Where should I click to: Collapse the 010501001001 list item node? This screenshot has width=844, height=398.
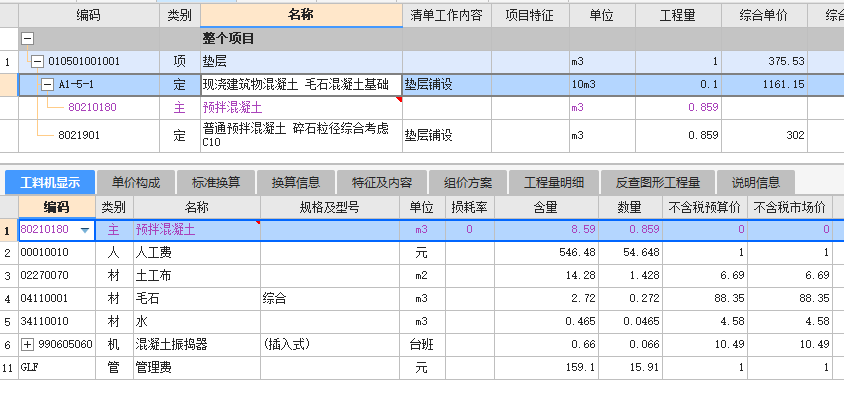(x=37, y=62)
